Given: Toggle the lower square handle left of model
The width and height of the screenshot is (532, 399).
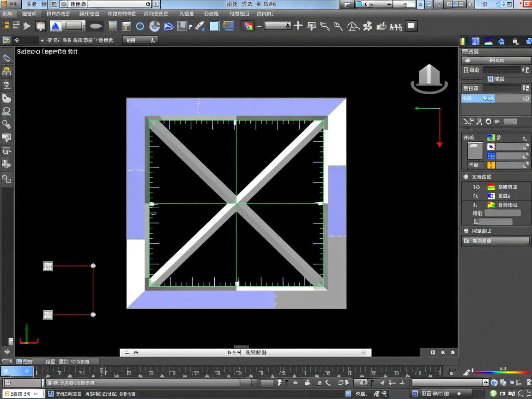Looking at the screenshot, I should click(x=48, y=315).
